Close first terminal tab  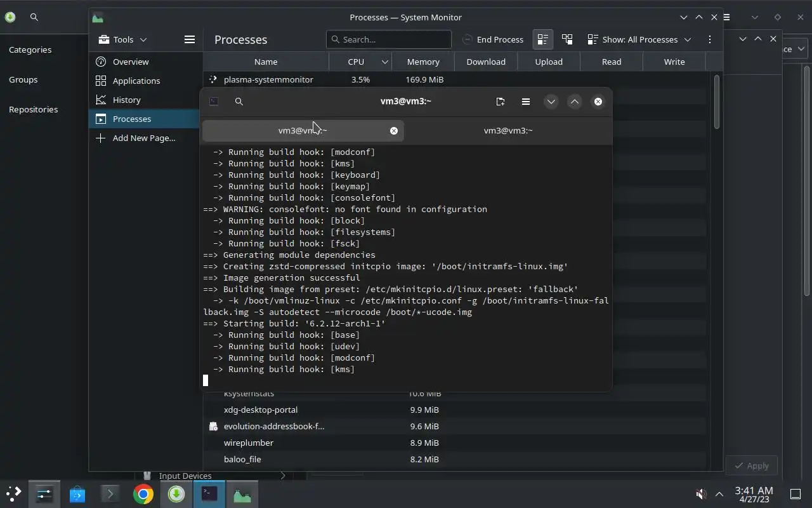click(393, 130)
